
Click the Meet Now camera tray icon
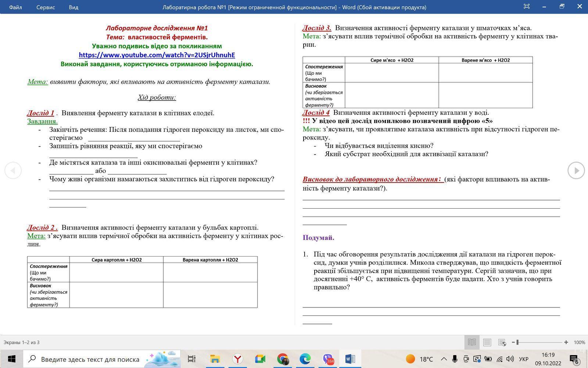(x=466, y=359)
